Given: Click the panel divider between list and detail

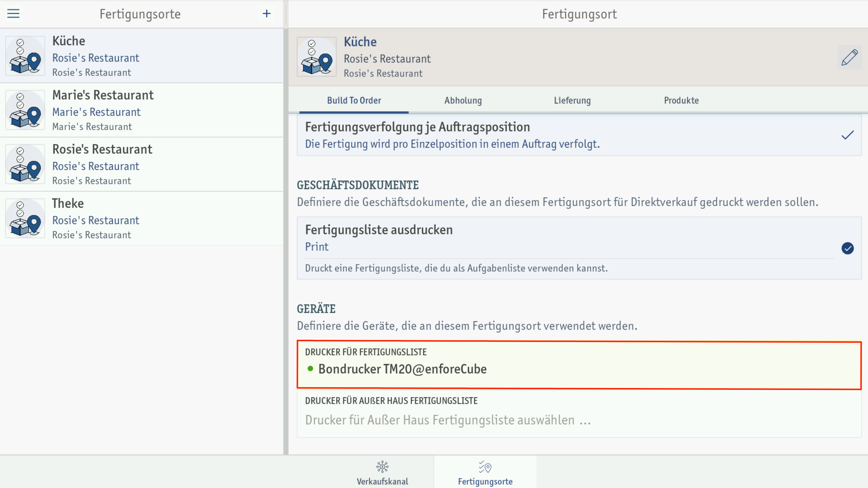Looking at the screenshot, I should pyautogui.click(x=286, y=241).
